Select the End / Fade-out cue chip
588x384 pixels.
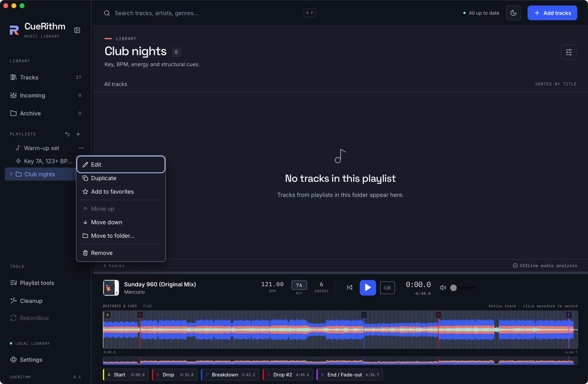pyautogui.click(x=350, y=375)
